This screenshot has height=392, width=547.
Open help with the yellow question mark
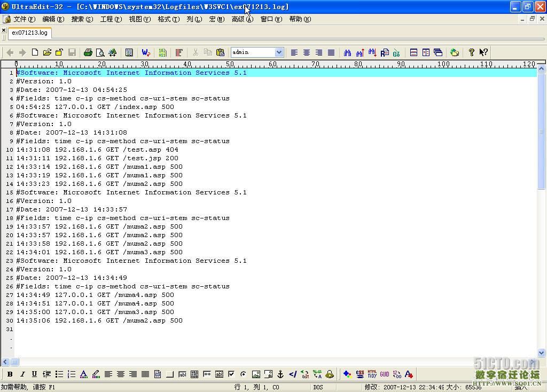tap(471, 52)
